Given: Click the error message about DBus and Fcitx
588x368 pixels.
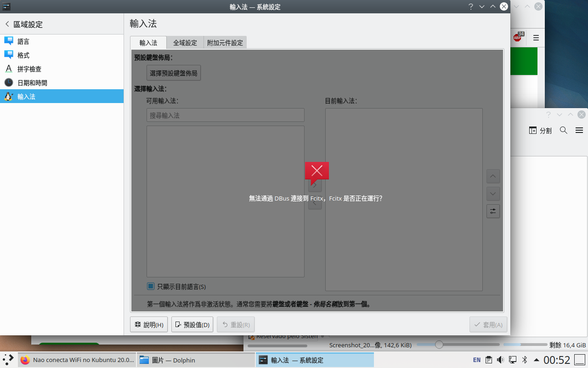Looking at the screenshot, I should coord(316,198).
